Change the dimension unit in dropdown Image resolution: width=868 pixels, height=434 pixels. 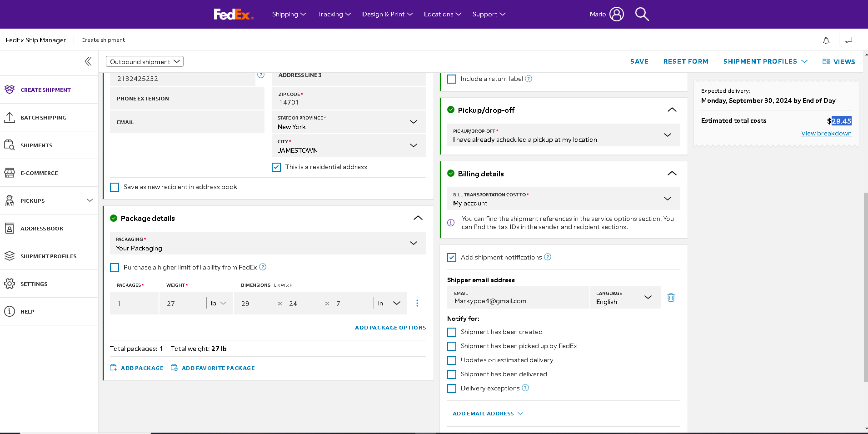click(x=389, y=303)
